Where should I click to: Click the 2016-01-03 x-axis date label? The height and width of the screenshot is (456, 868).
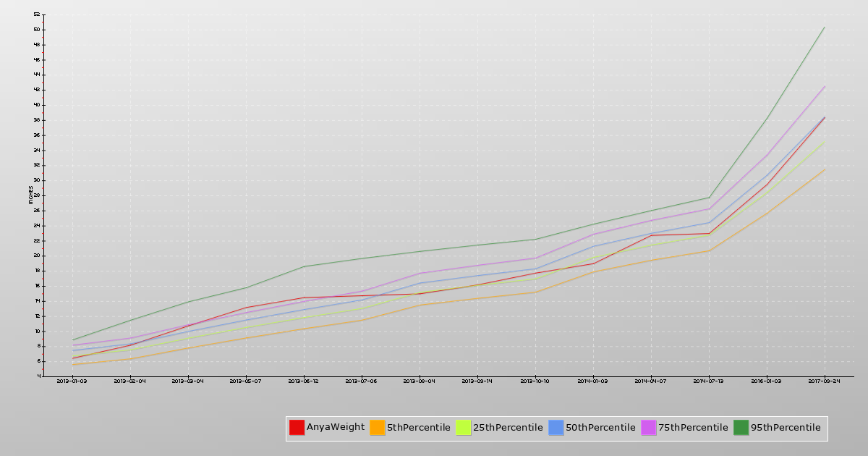[766, 381]
